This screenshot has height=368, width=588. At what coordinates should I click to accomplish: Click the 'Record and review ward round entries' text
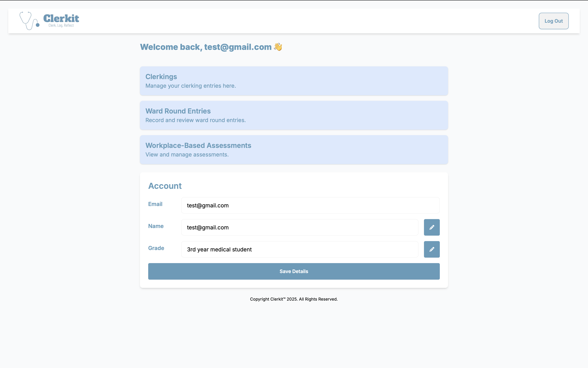coord(195,120)
